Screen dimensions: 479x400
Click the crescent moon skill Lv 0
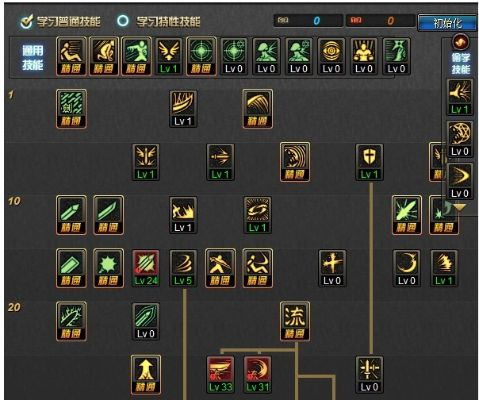pyautogui.click(x=407, y=268)
